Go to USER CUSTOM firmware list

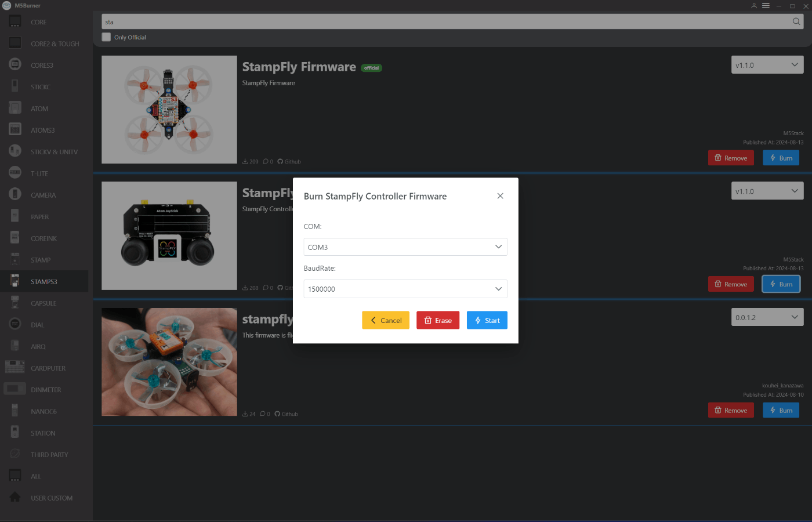(52, 498)
